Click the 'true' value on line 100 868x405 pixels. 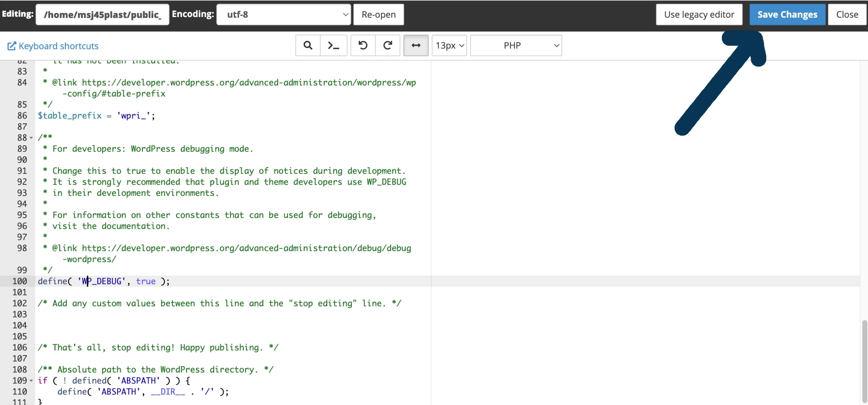click(x=146, y=281)
